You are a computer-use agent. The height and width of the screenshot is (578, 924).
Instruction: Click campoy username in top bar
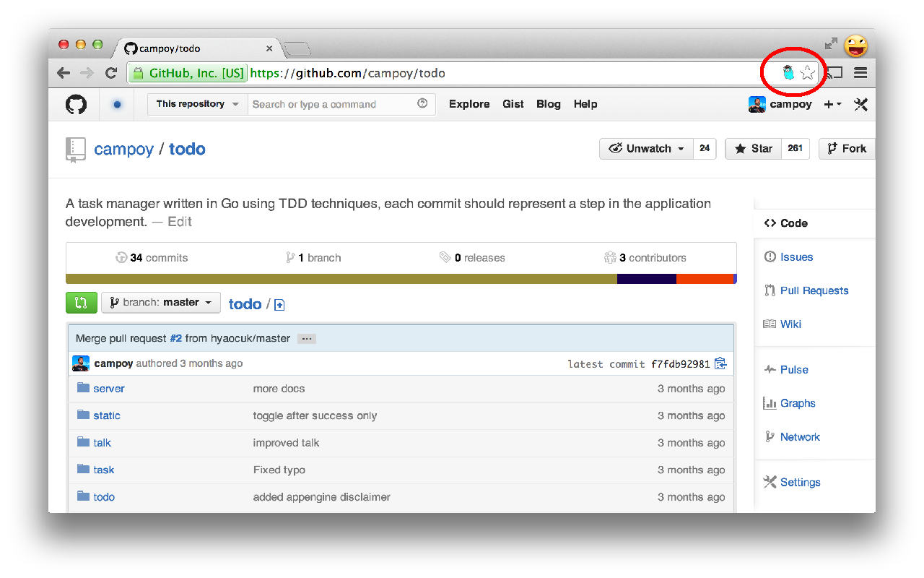[791, 104]
